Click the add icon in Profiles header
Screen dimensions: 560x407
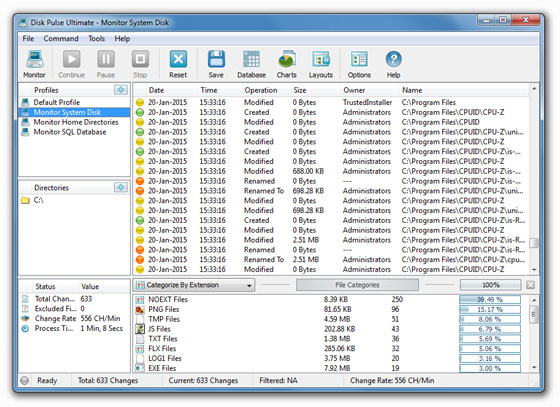tap(121, 90)
